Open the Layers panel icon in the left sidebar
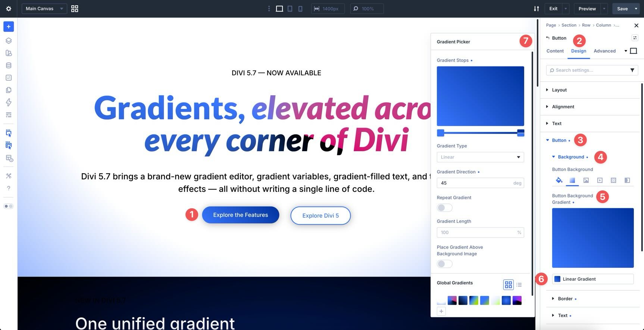The width and height of the screenshot is (644, 330). click(x=9, y=41)
